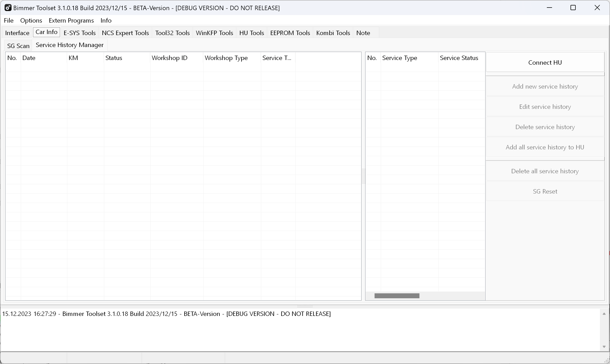610x364 pixels.
Task: Click the KM column header
Action: (x=86, y=58)
